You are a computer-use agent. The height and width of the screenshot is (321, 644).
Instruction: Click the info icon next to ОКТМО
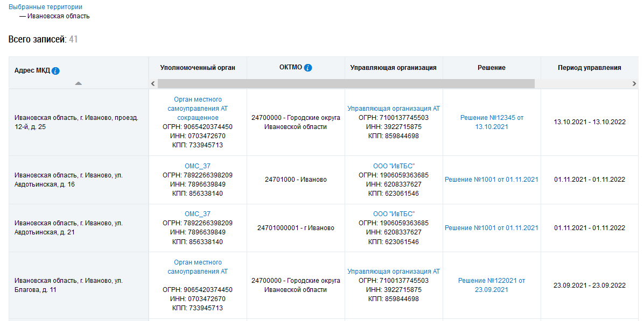[x=308, y=68]
